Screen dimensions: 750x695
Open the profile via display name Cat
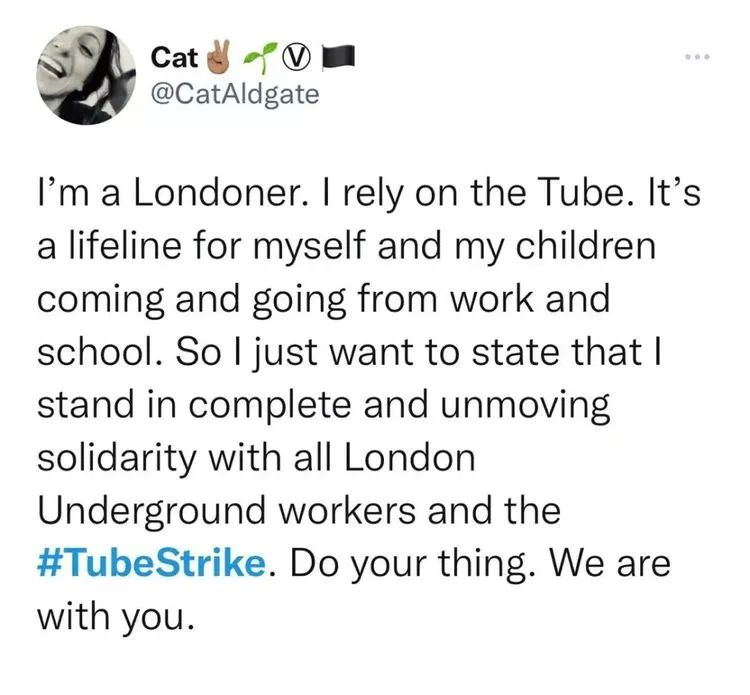(174, 58)
